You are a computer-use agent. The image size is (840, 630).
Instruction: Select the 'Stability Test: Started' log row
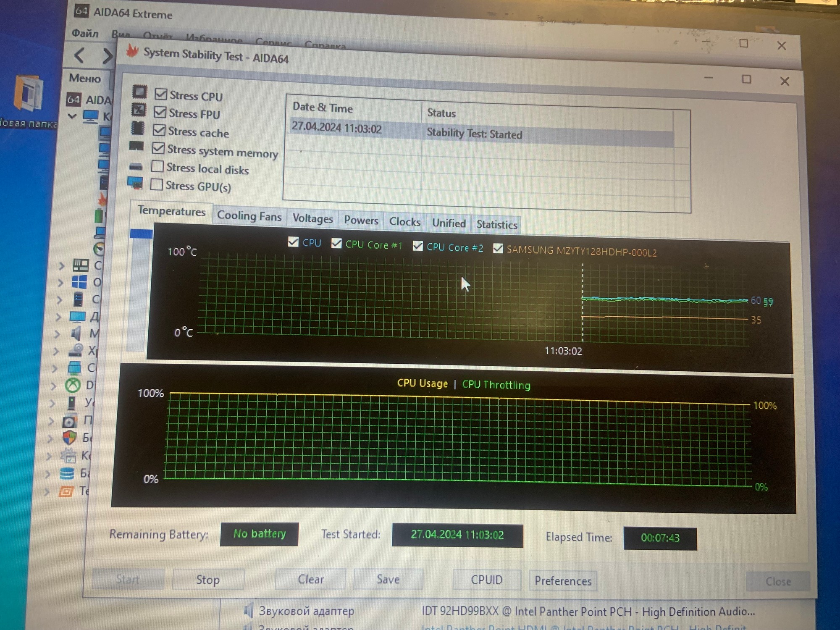pyautogui.click(x=481, y=132)
